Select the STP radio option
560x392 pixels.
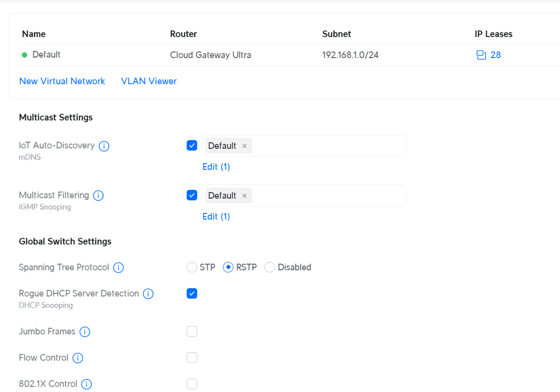point(192,268)
